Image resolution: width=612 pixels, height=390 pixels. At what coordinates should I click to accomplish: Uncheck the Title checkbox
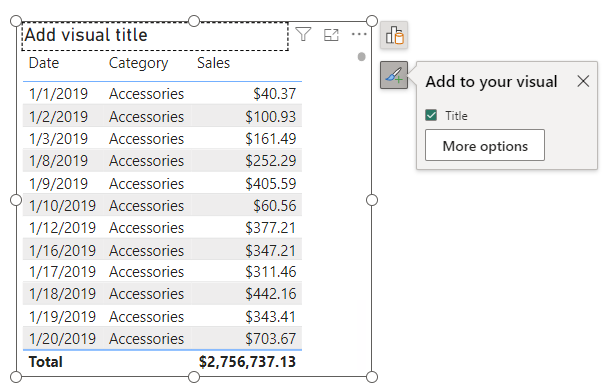pos(431,115)
